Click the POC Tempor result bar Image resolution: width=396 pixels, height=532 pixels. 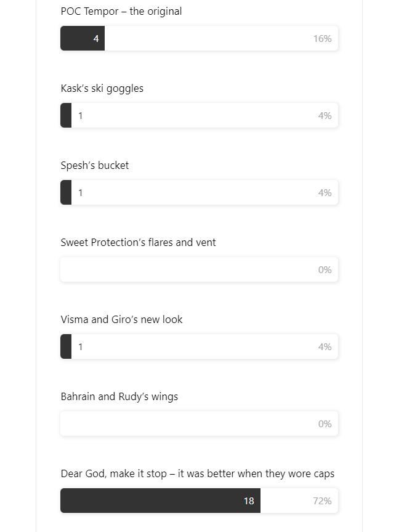click(200, 38)
